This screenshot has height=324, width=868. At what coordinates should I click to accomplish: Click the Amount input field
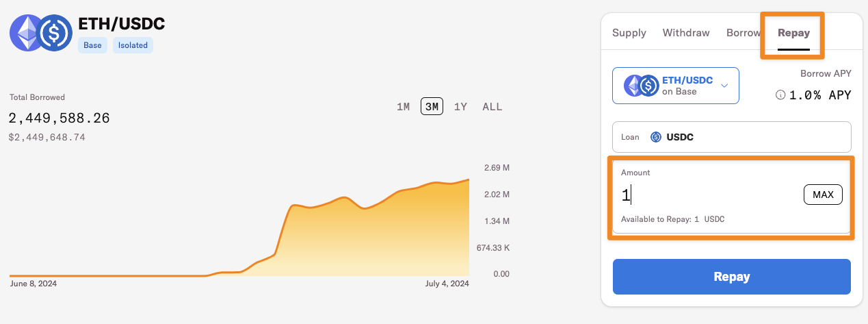[x=708, y=195]
